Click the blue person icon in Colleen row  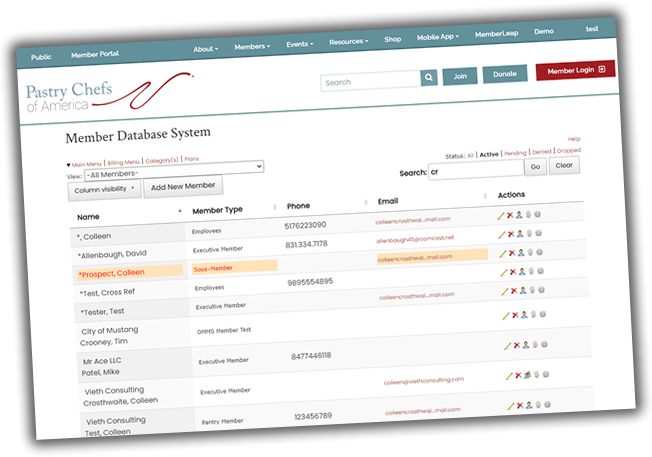(x=519, y=215)
